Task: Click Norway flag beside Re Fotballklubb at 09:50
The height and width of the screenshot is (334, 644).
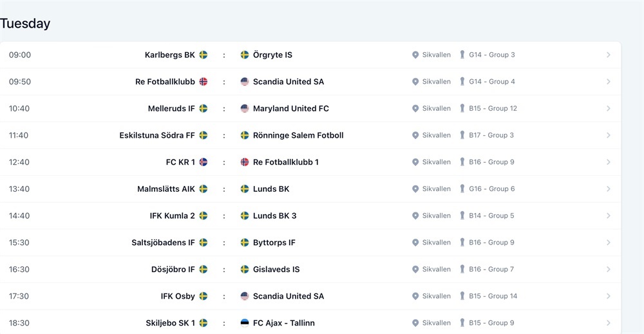Action: pyautogui.click(x=204, y=82)
